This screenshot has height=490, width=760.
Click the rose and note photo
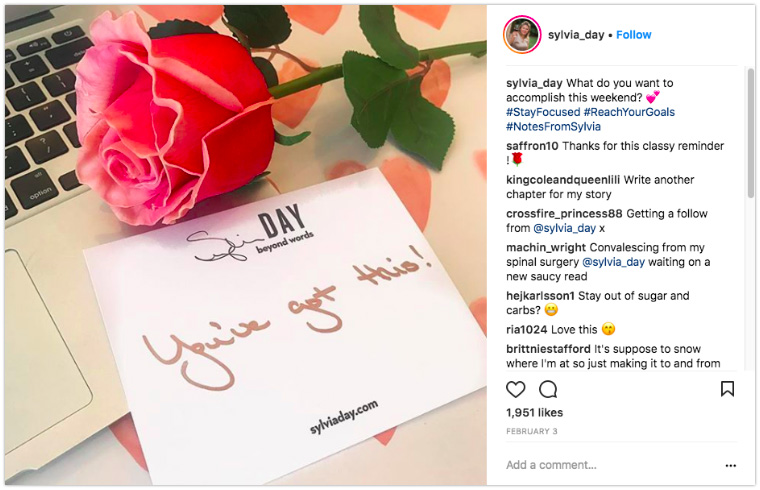[x=246, y=245]
